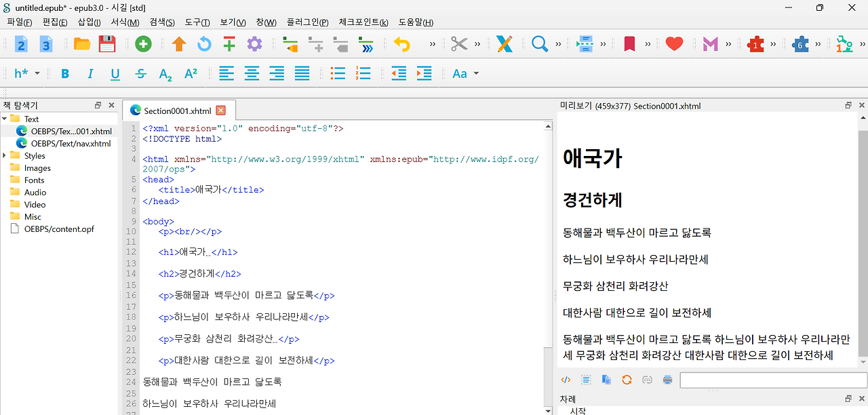Viewport: 868px width, 415px height.
Task: Center align text
Action: [x=252, y=73]
